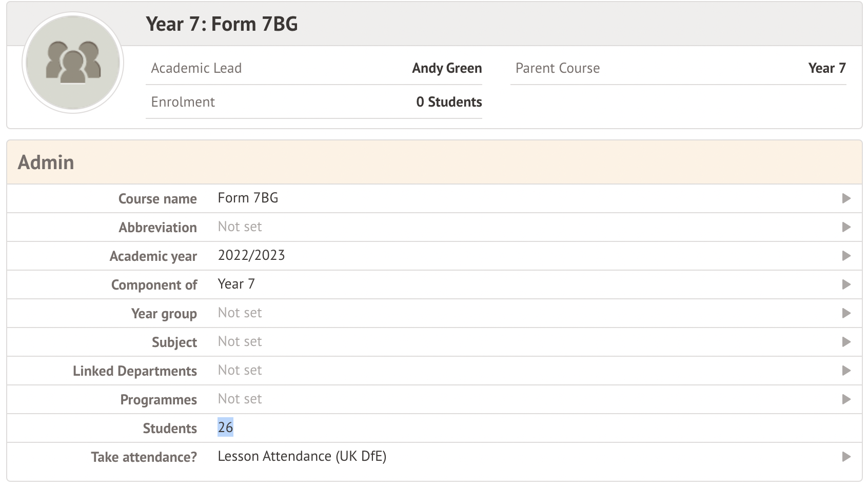Click the arrow icon on Linked Departments row
868x490 pixels.
pos(846,371)
